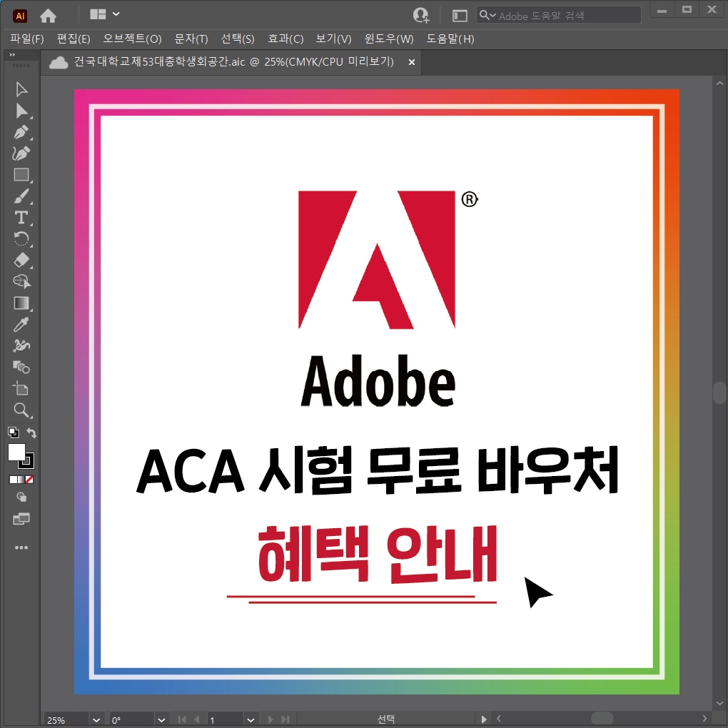Open the 파일(F) menu
The height and width of the screenshot is (728, 728).
27,39
